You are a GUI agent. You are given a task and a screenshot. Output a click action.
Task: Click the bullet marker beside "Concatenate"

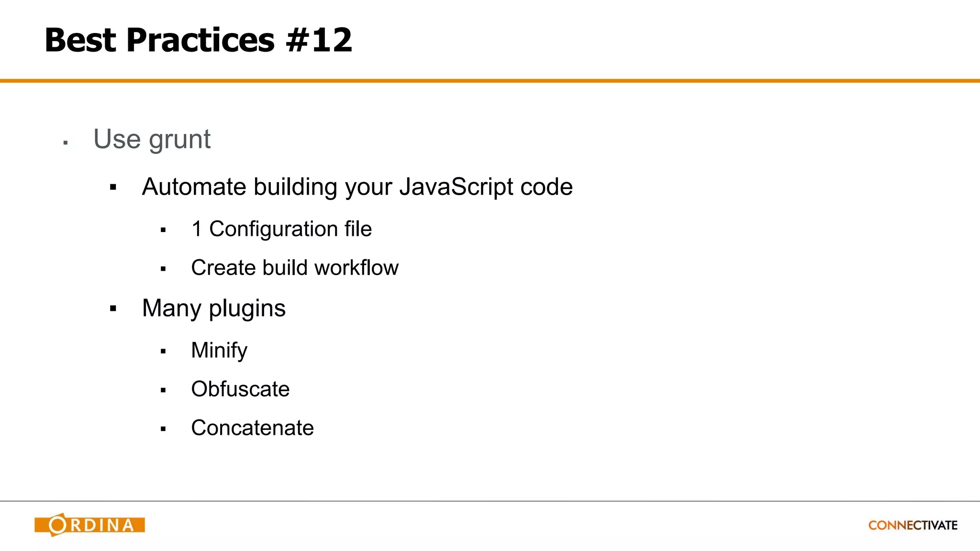coord(163,429)
